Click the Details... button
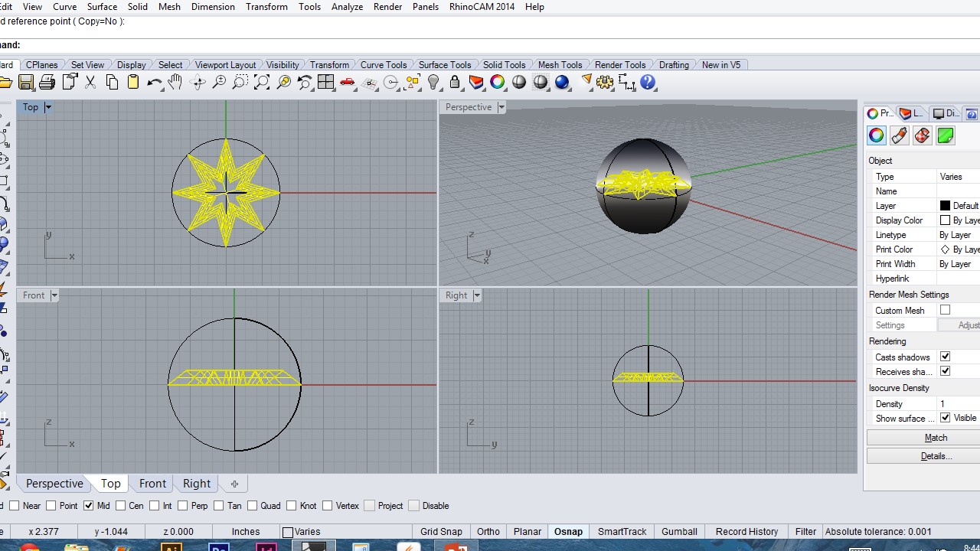 click(936, 456)
